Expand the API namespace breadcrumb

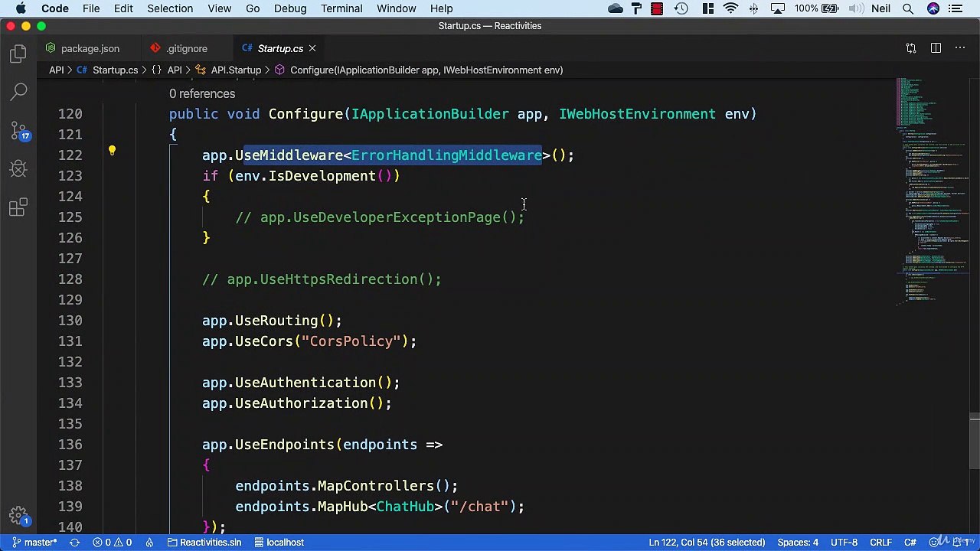pos(168,70)
